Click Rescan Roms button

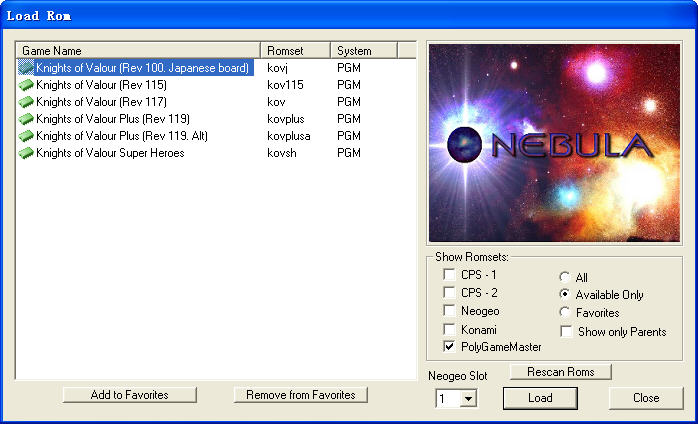[560, 372]
